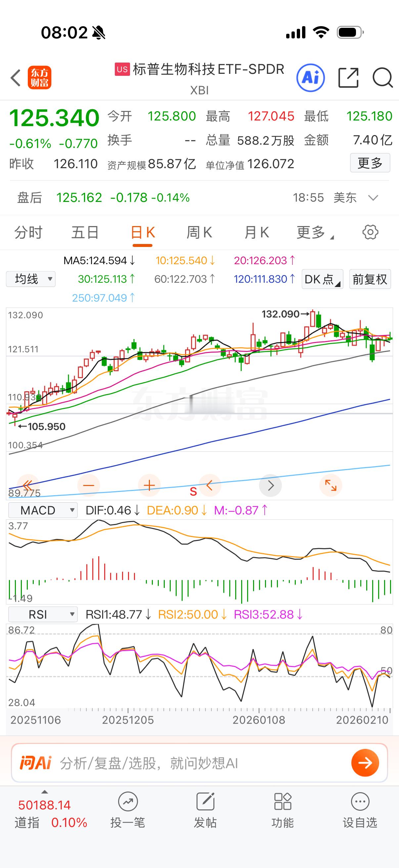Image resolution: width=399 pixels, height=868 pixels.
Task: Open the Ai assistant icon
Action: [310, 78]
